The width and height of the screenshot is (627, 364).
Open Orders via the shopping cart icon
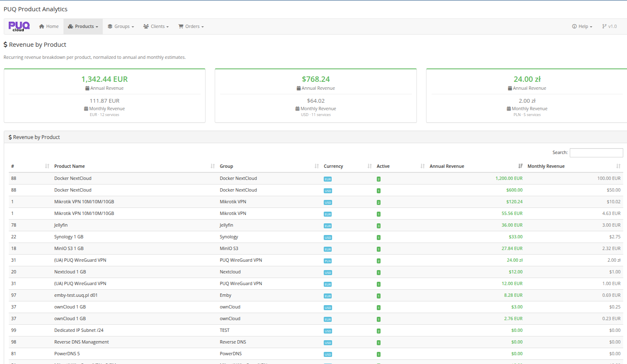pyautogui.click(x=180, y=26)
